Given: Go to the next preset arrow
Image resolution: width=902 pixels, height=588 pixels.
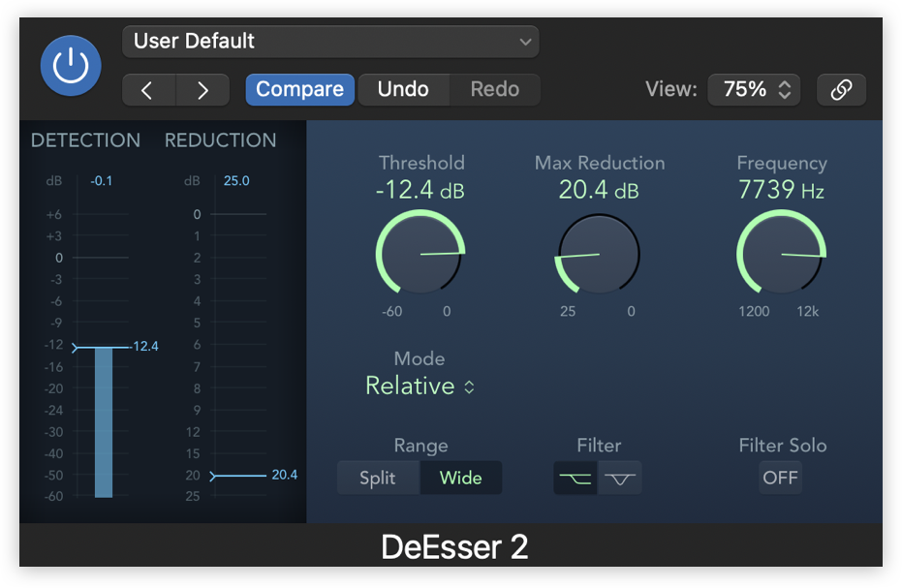Looking at the screenshot, I should click(202, 90).
